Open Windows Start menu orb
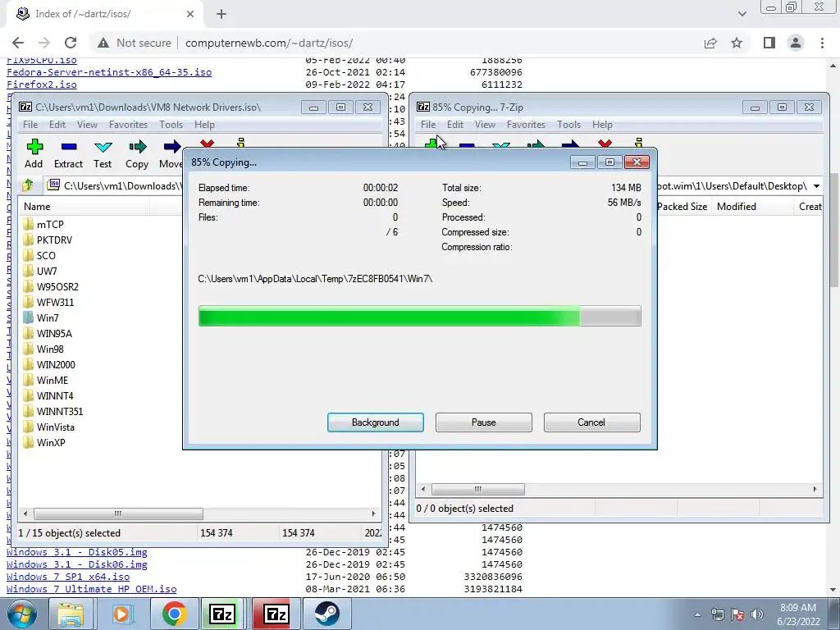Image resolution: width=840 pixels, height=630 pixels. pos(22,614)
